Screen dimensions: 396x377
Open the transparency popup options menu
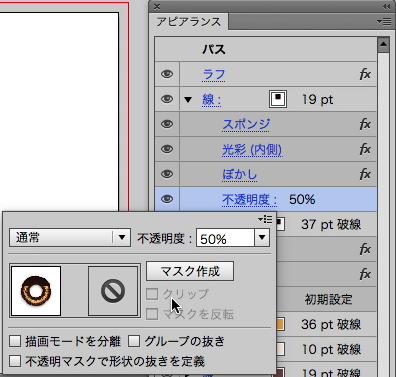tap(265, 219)
